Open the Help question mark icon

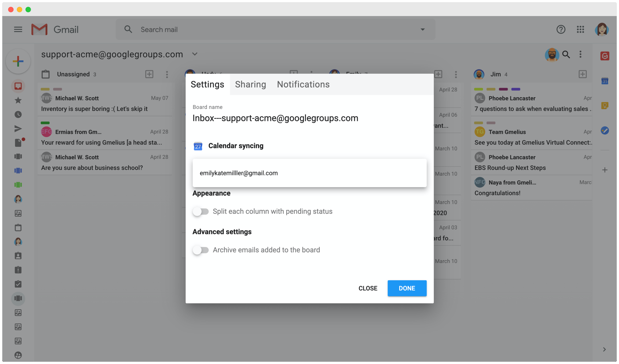tap(561, 30)
